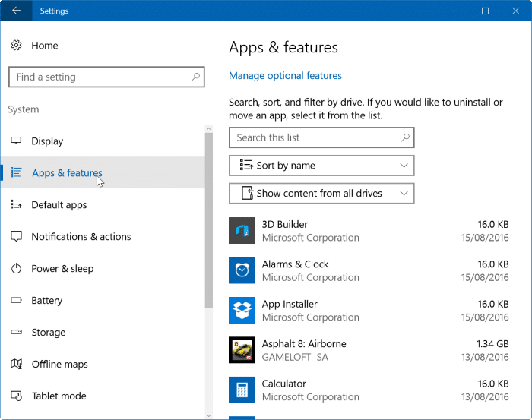Select the Alarms & Clock name text
The image size is (532, 420).
(295, 264)
